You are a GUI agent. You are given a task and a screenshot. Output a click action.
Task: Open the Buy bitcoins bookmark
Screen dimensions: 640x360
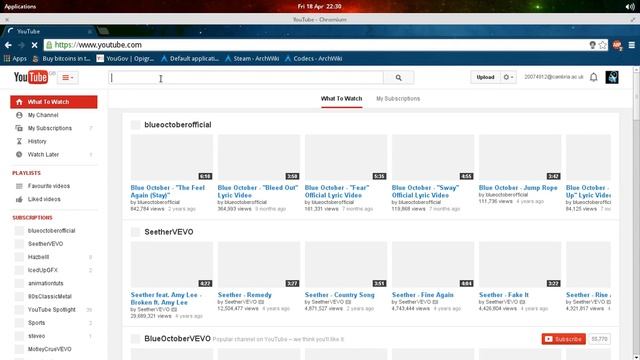(x=61, y=59)
